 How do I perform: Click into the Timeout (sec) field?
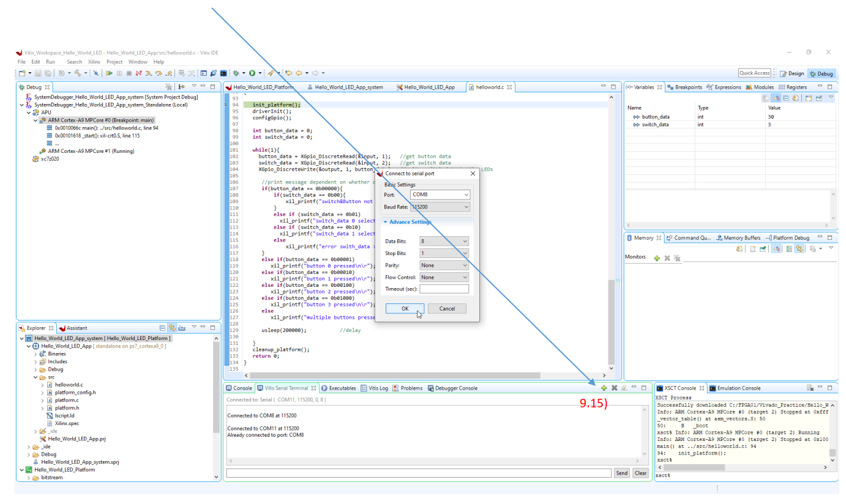[444, 289]
